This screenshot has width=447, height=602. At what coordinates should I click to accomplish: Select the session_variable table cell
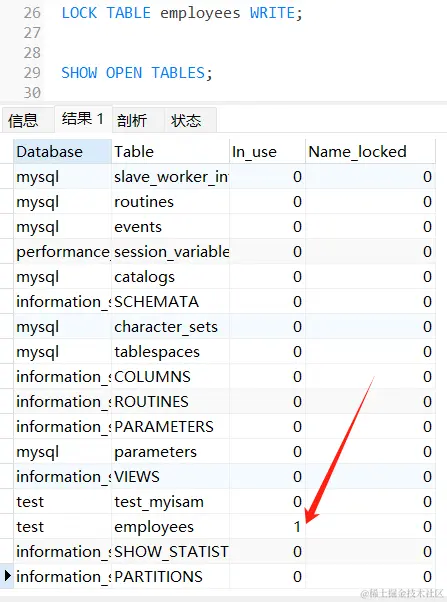[x=171, y=251]
